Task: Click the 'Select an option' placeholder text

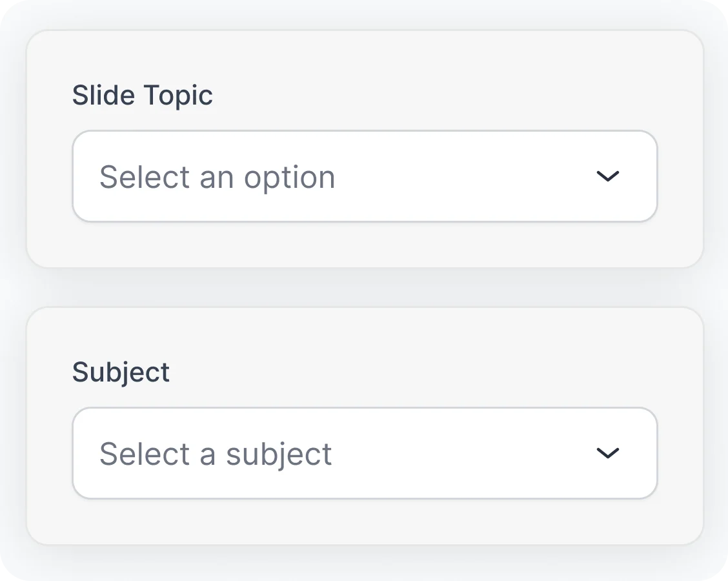Action: (217, 177)
